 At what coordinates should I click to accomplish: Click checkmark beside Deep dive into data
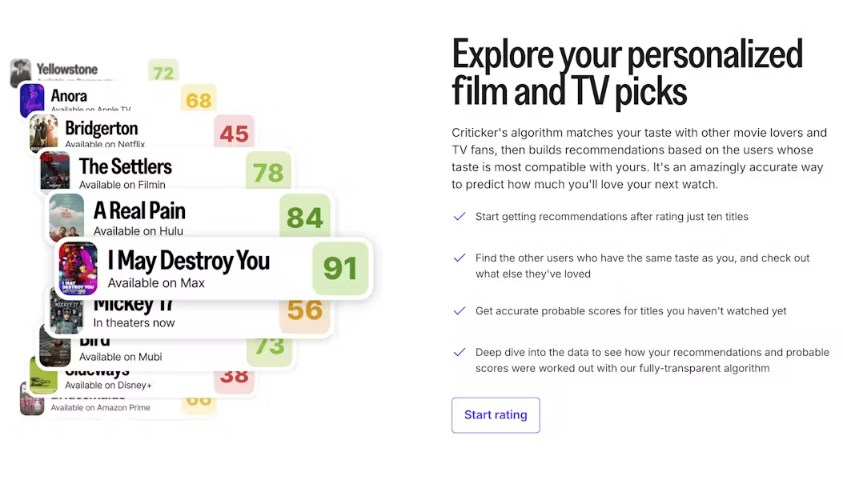(x=460, y=353)
